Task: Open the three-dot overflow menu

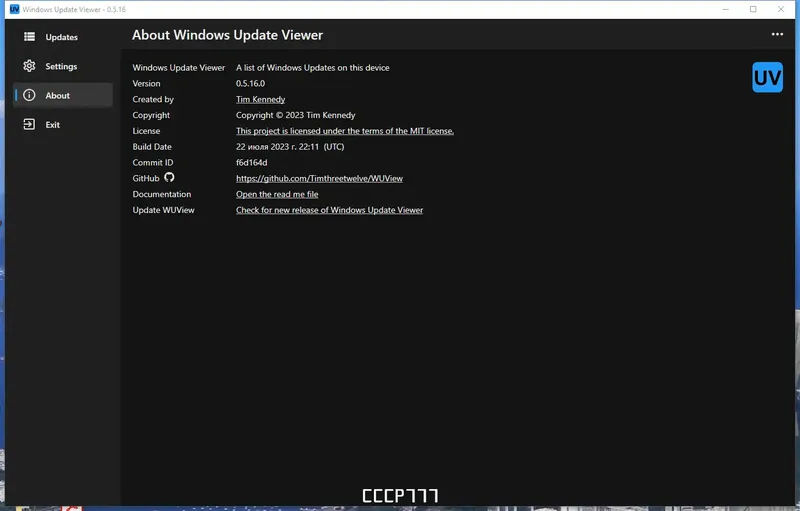Action: [x=777, y=34]
